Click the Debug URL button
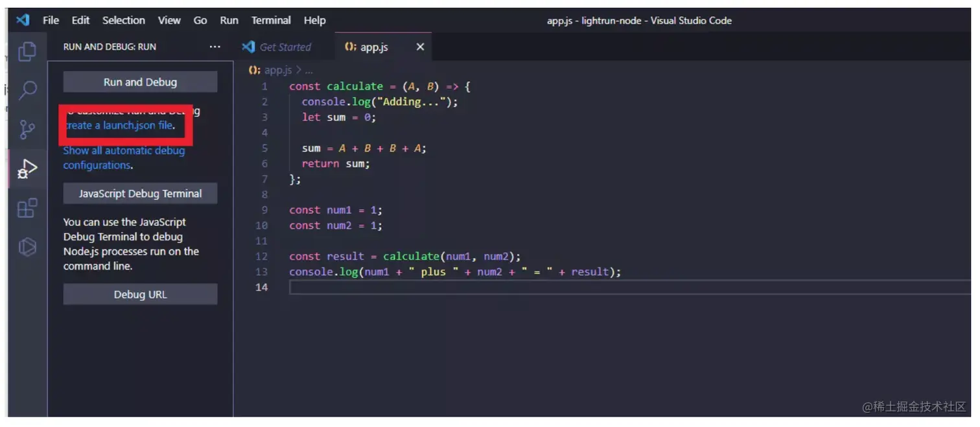This screenshot has width=980, height=427. 140,294
